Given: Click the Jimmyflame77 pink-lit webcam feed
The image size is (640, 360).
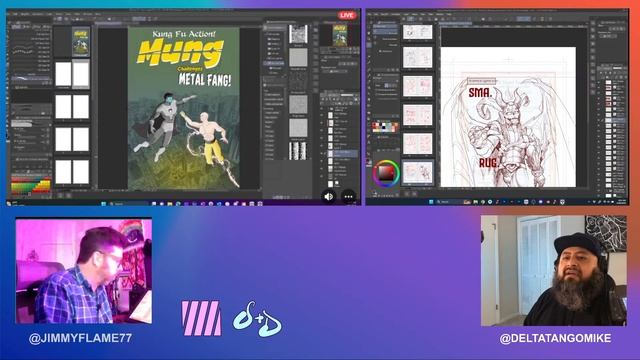Looking at the screenshot, I should point(84,271).
